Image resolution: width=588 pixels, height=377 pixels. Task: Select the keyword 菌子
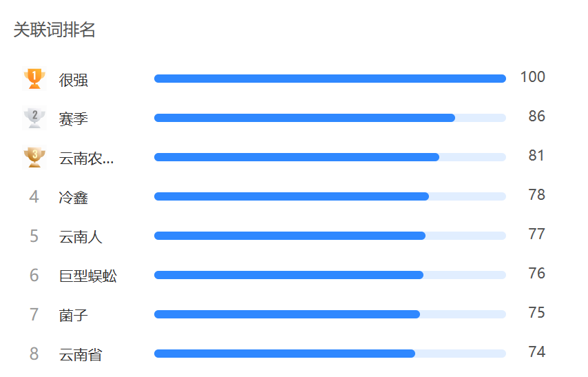pyautogui.click(x=74, y=316)
